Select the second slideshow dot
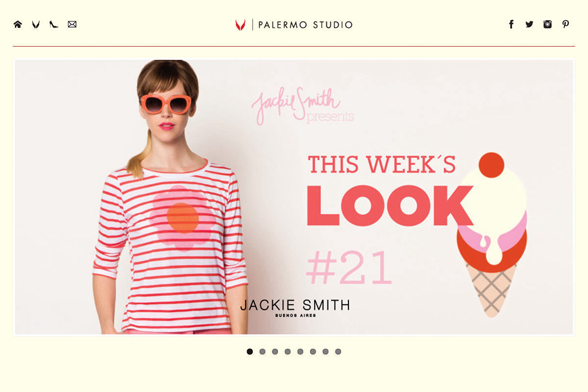The height and width of the screenshot is (392, 588). [x=262, y=351]
